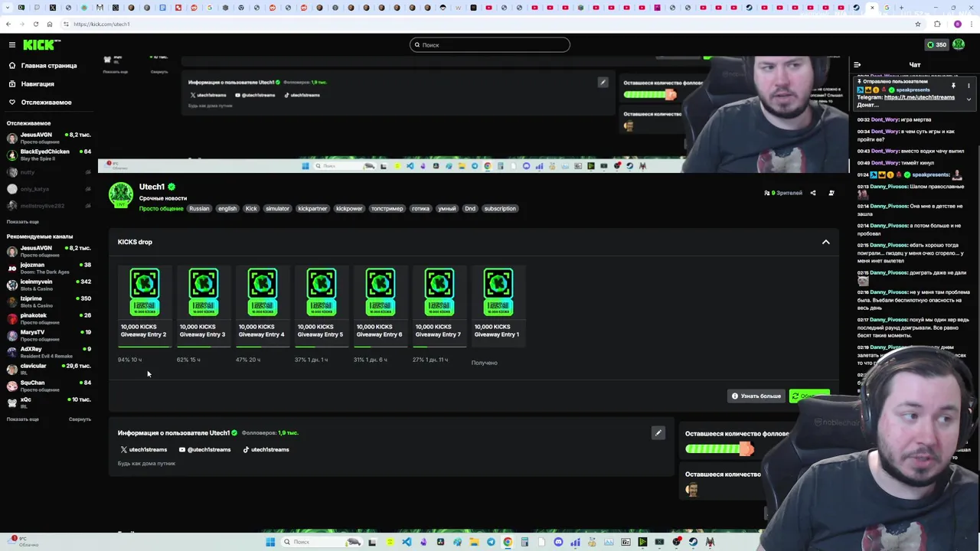Select the Giveaway Entry 5 drop card
This screenshot has width=980, height=551.
[321, 305]
